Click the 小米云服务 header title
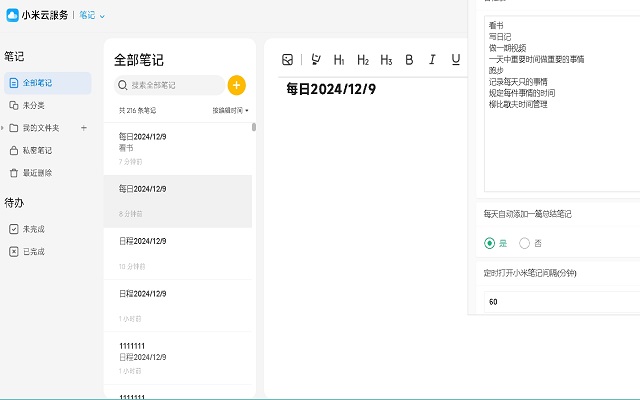 (44, 15)
